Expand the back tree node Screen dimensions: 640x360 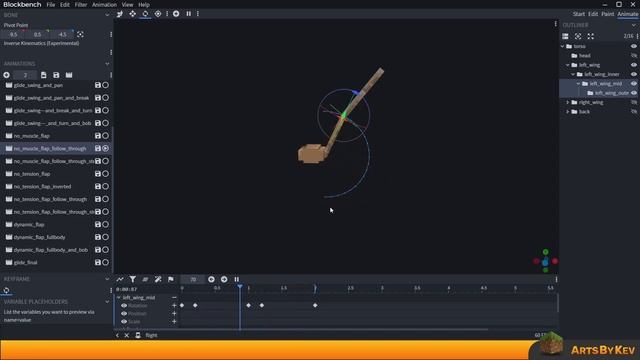(568, 112)
